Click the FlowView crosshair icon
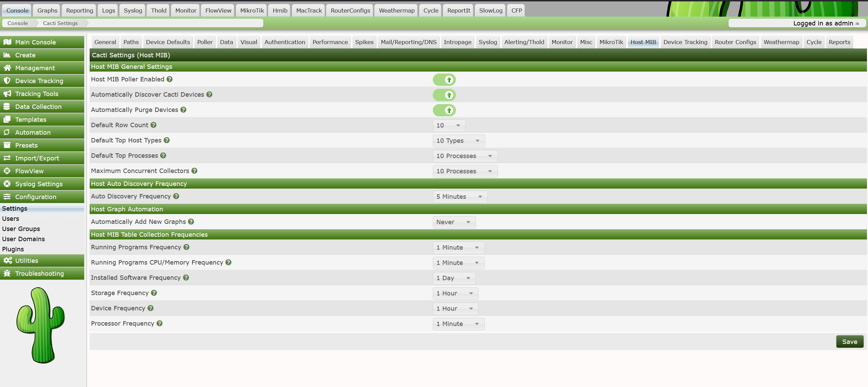 pyautogui.click(x=7, y=171)
